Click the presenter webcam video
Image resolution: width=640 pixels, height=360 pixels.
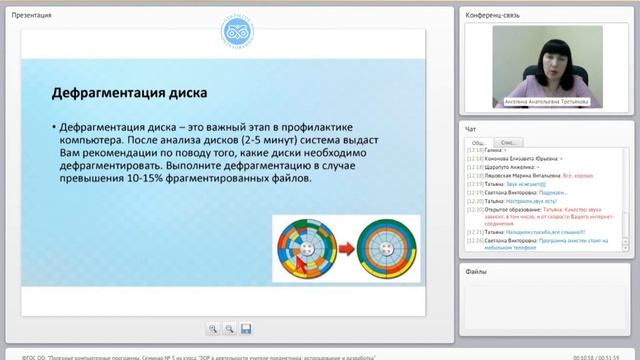(x=547, y=67)
